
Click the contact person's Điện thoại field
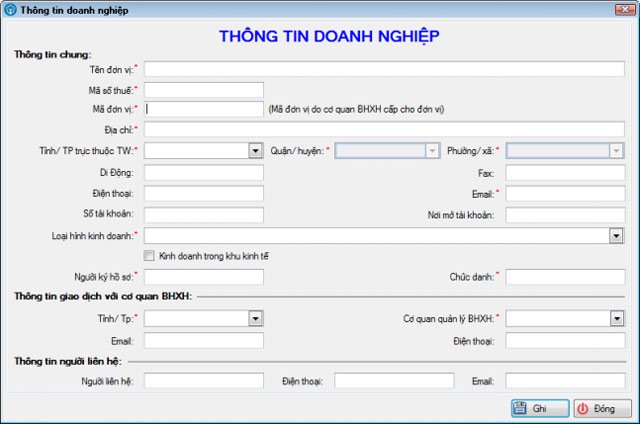[394, 381]
